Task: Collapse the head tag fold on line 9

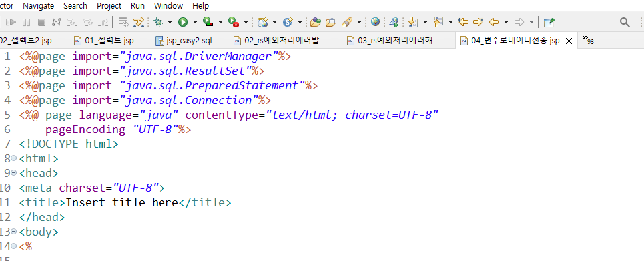Action: (13, 173)
